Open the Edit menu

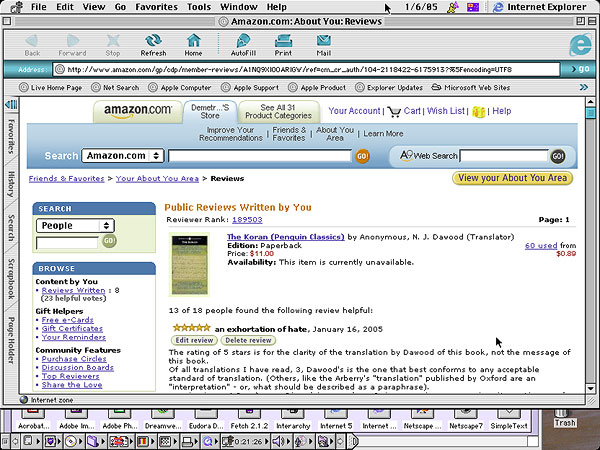(x=65, y=7)
